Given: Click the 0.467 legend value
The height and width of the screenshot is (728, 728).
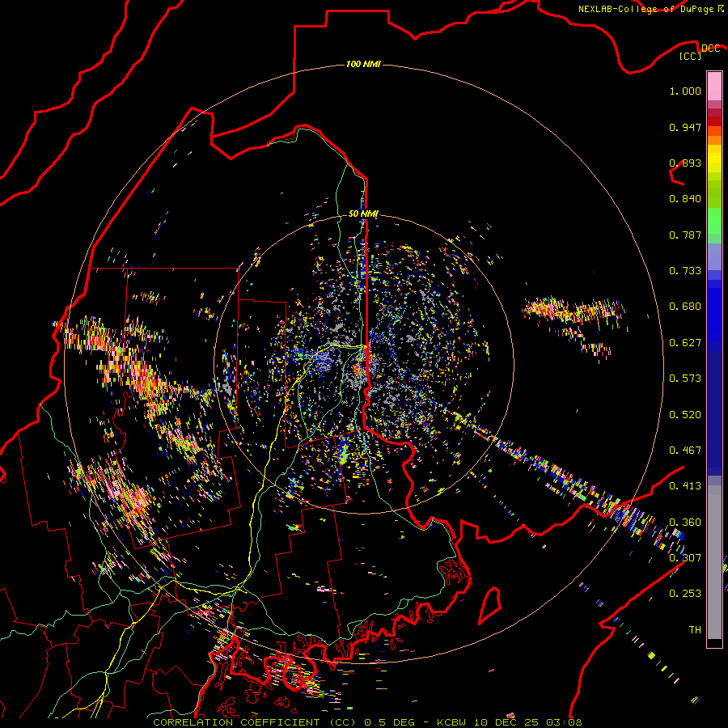Looking at the screenshot, I should (x=685, y=451).
